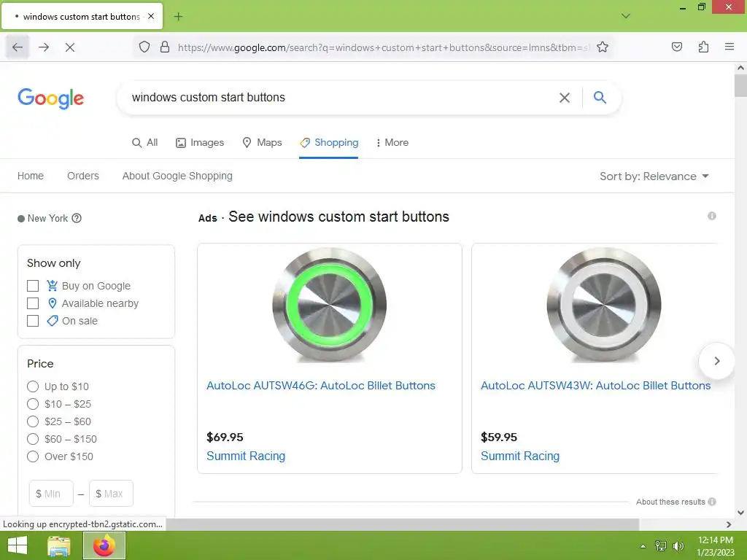Visit Summit Racing under the $69.95 item

[x=246, y=456]
